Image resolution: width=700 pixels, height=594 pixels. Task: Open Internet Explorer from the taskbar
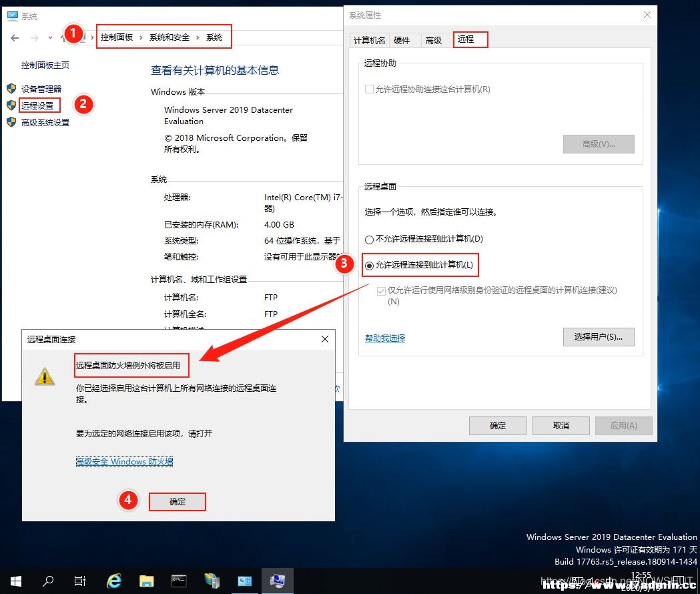(114, 581)
